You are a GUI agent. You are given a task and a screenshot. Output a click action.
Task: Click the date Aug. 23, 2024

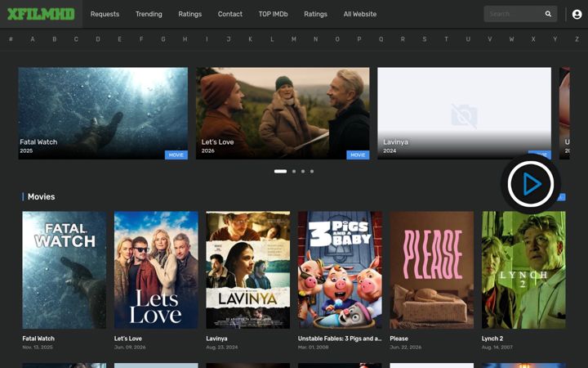222,348
